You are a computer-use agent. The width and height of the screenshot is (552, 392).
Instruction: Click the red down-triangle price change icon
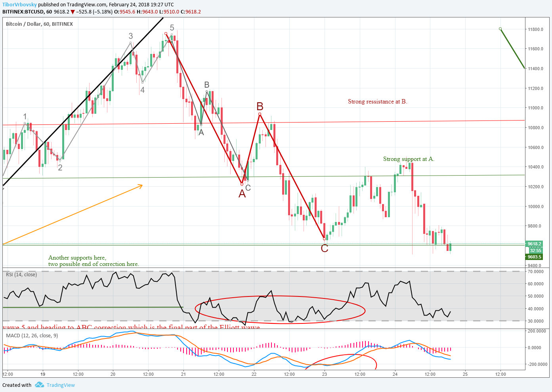73,12
